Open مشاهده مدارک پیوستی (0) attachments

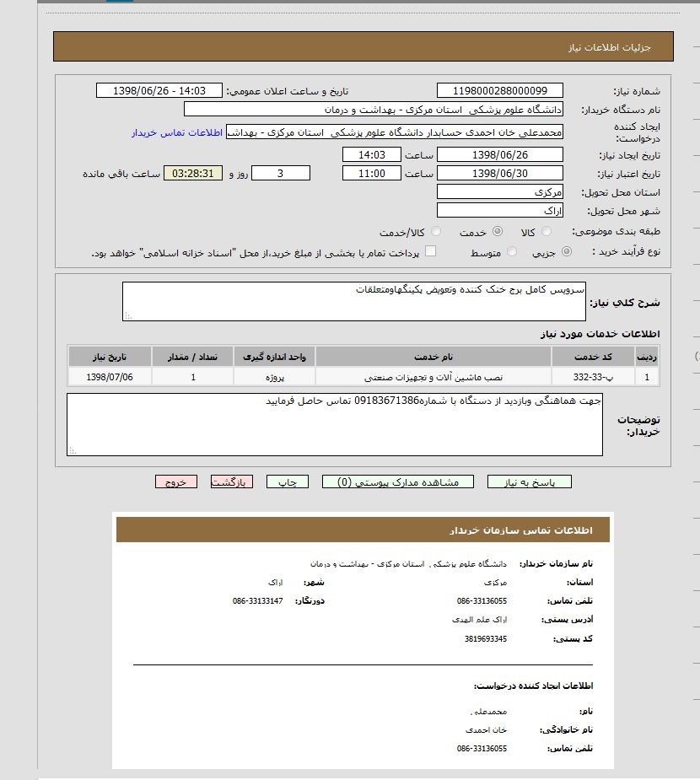point(397,482)
